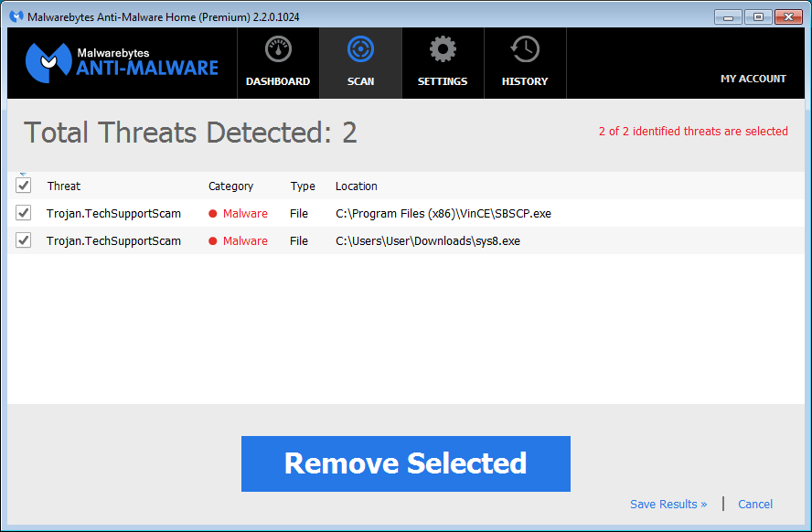Click red Malware dot for sys8.exe
Image resolution: width=812 pixels, height=532 pixels.
pos(213,241)
